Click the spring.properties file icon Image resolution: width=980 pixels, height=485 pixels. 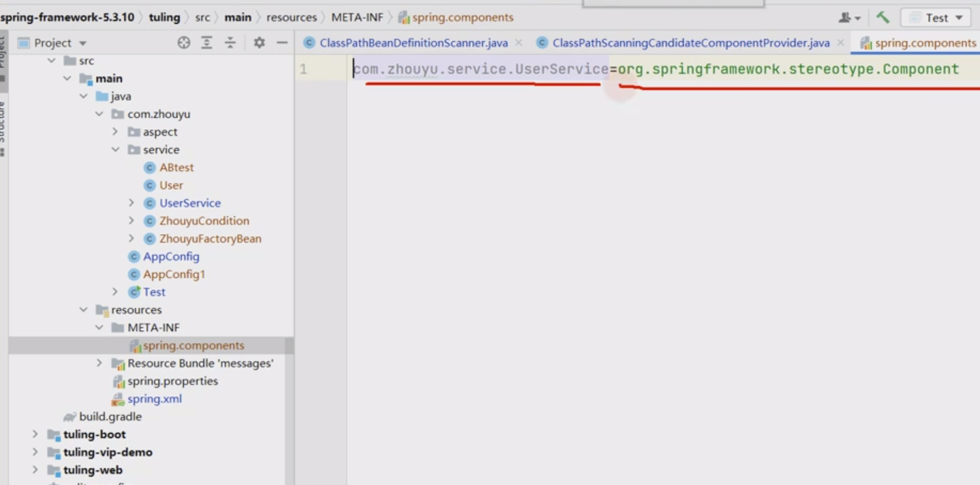pyautogui.click(x=118, y=381)
